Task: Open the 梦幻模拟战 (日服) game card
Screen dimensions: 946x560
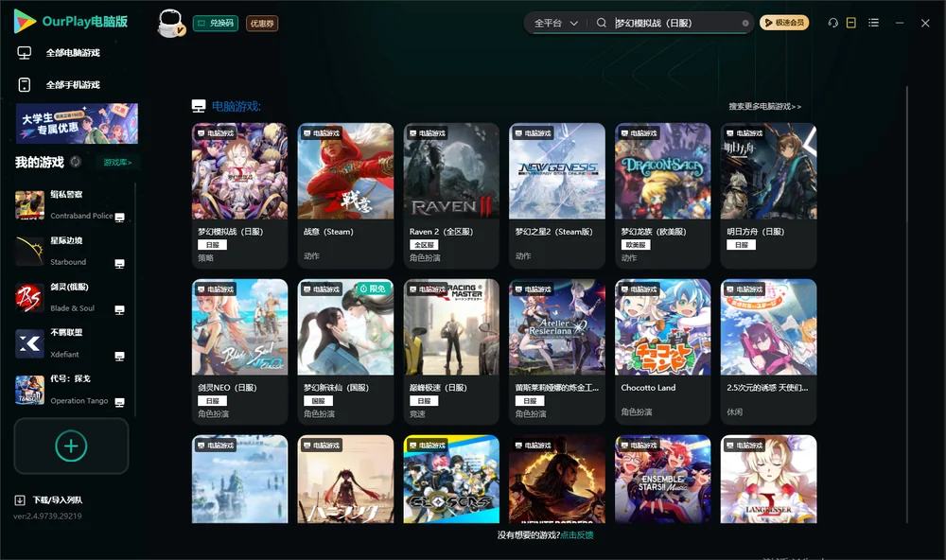Action: (x=239, y=196)
